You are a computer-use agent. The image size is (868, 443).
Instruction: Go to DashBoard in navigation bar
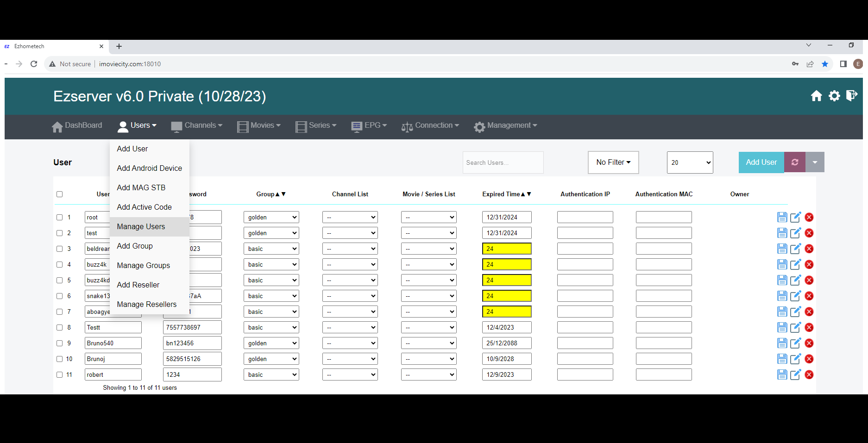pyautogui.click(x=77, y=126)
